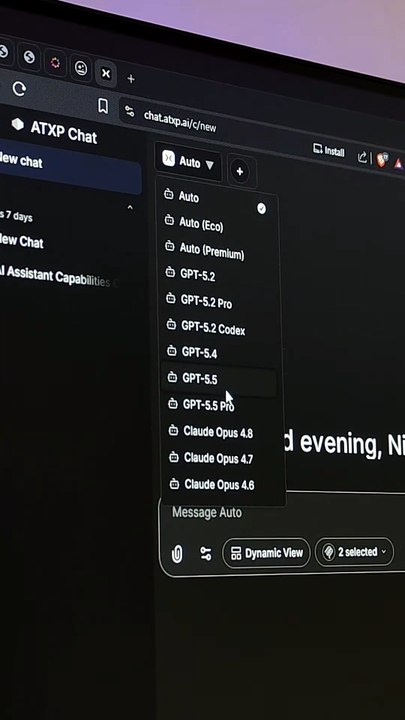This screenshot has width=405, height=720.
Task: Select GPT-5.4 model
Action: 219,352
